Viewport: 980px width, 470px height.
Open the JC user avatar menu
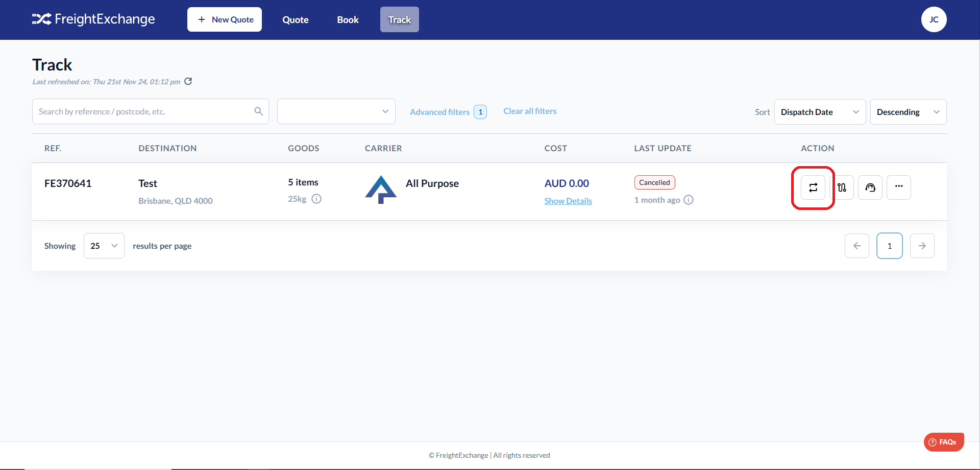(934, 19)
